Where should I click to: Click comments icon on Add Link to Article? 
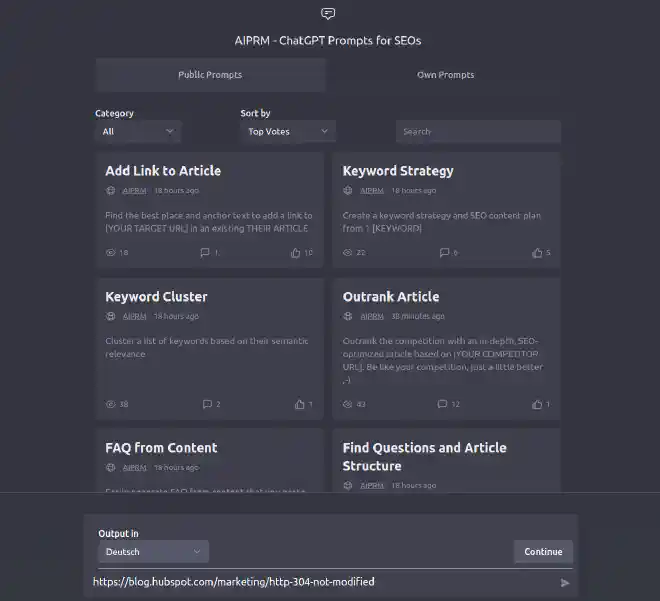click(205, 253)
